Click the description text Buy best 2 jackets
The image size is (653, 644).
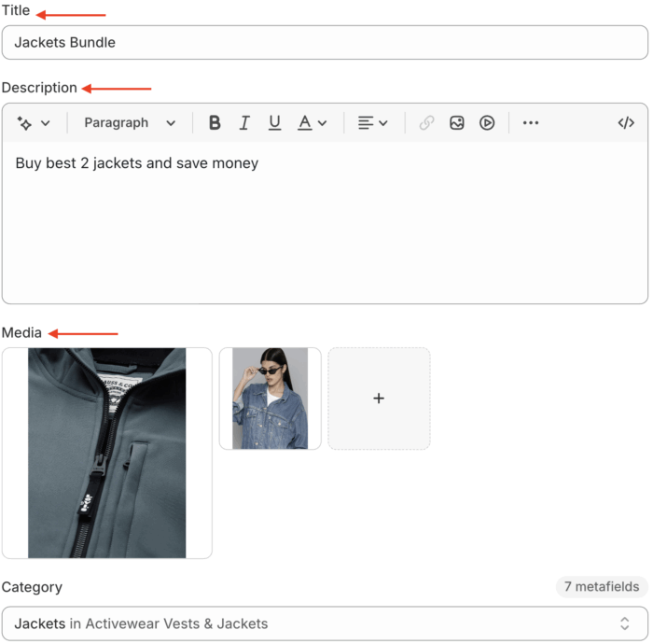136,163
